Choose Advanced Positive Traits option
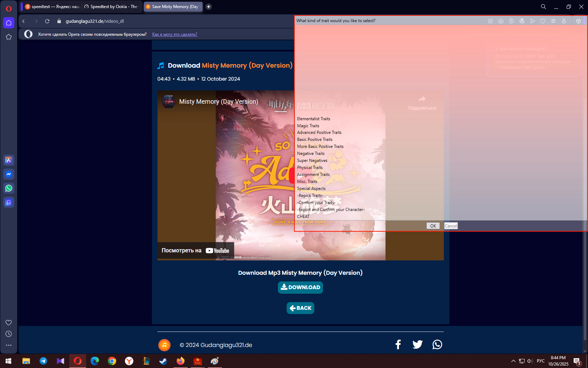588x368 pixels. [x=319, y=132]
